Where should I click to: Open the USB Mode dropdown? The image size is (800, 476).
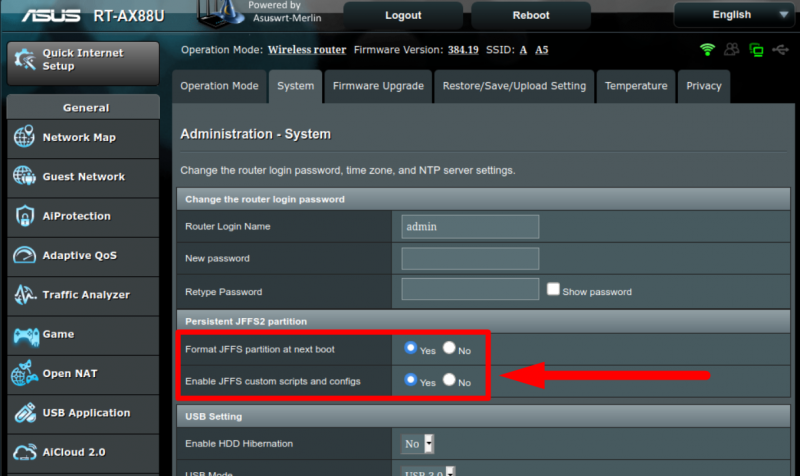coord(430,471)
